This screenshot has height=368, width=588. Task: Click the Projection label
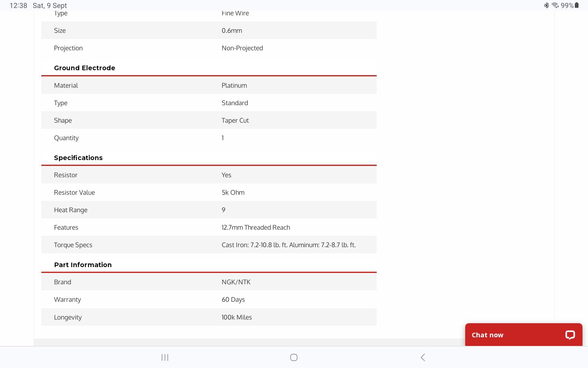[68, 48]
